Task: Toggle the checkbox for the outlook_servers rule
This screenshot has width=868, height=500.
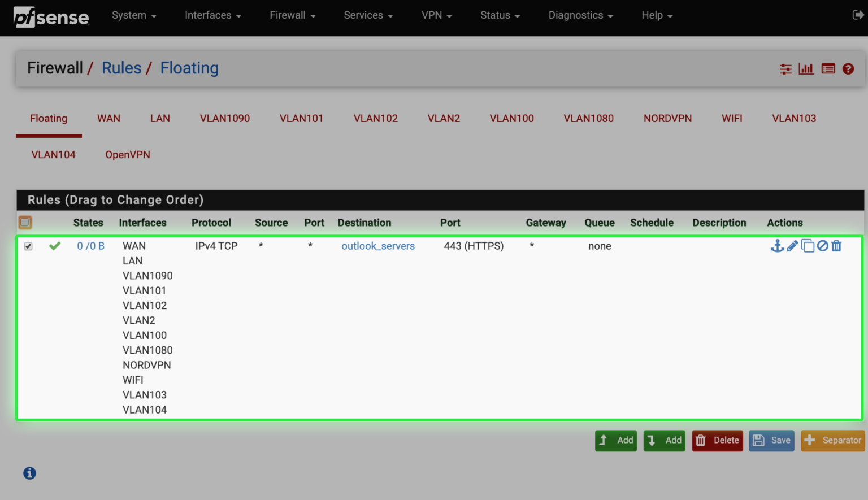Action: coord(28,246)
